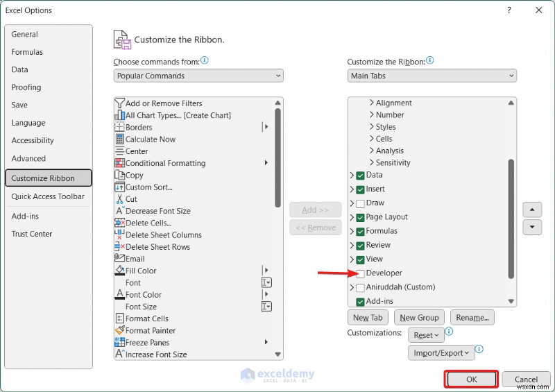Uncheck the Insert tab checkbox

[x=360, y=189]
